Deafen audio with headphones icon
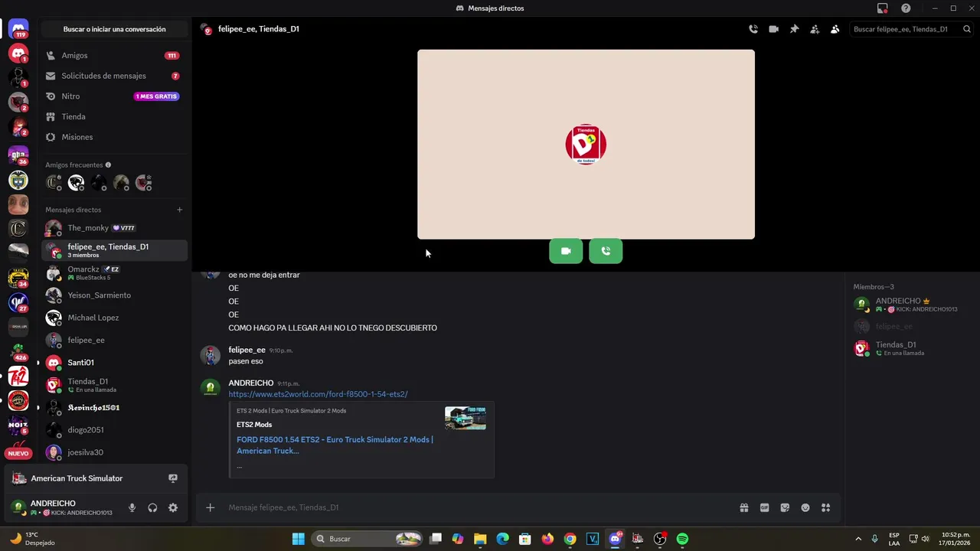The height and width of the screenshot is (551, 980). coord(152,507)
